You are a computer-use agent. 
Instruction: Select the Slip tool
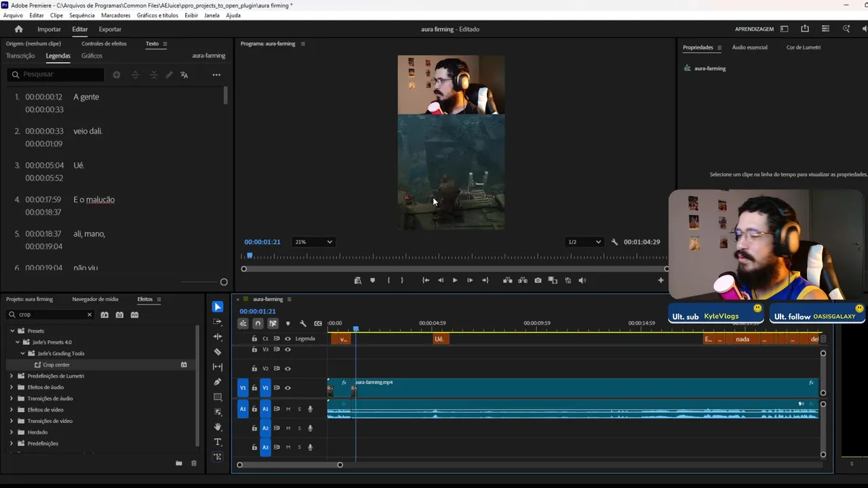[x=218, y=367]
